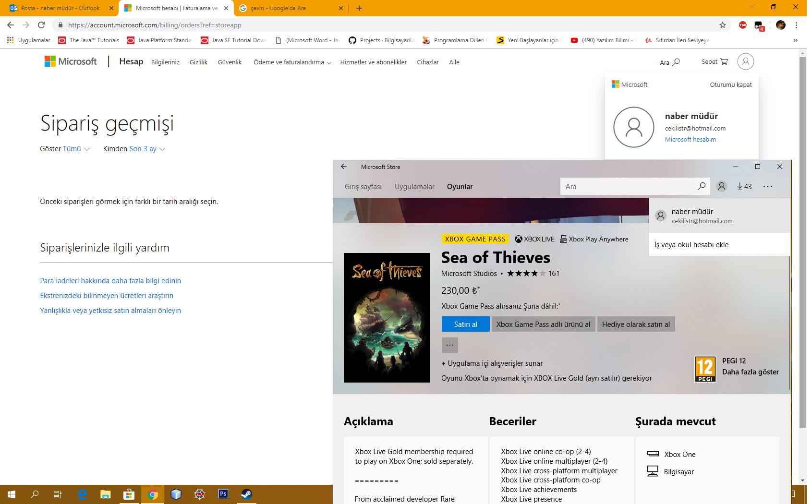This screenshot has height=504, width=812.
Task: Open Task View on the taskbar
Action: coord(58,494)
